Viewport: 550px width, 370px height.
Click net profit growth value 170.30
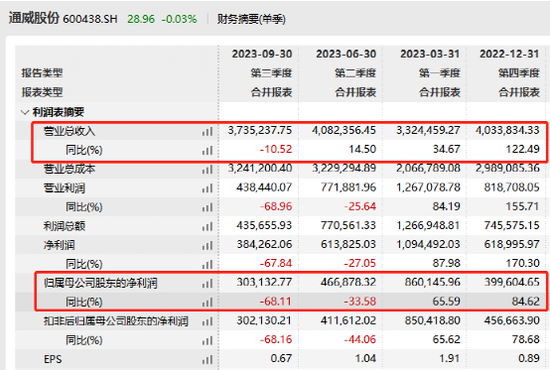(x=523, y=263)
